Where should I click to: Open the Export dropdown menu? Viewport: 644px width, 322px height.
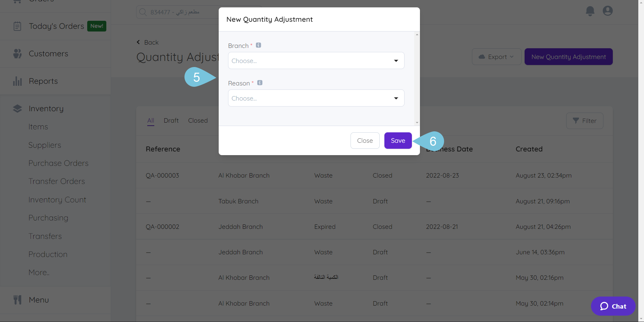pyautogui.click(x=496, y=57)
